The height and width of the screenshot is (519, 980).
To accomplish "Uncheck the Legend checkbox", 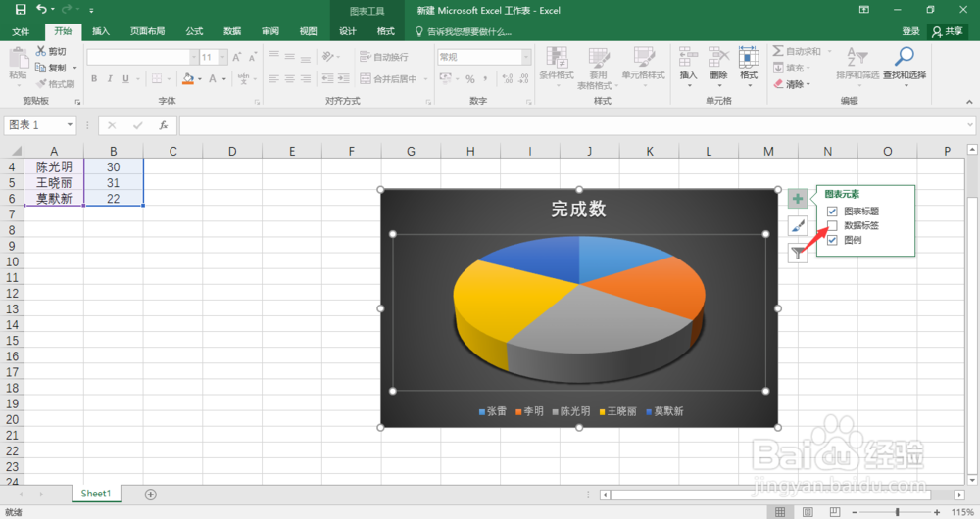I will (832, 240).
